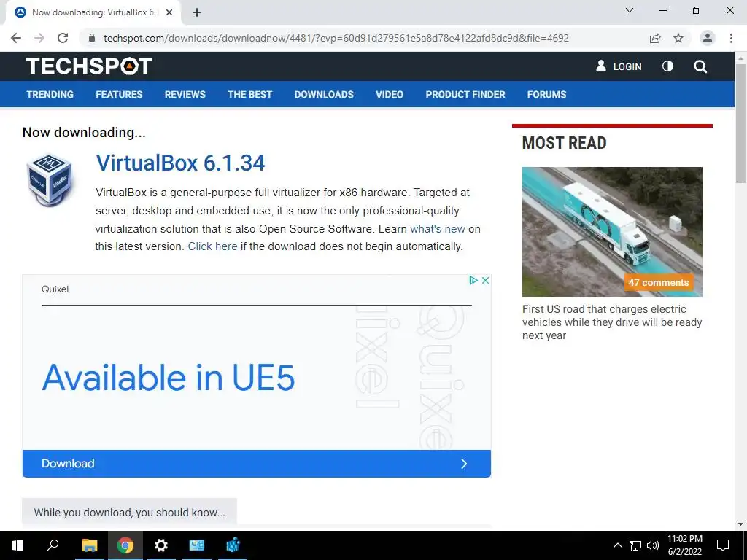Open the DOWNLOADS nav item
747x560 pixels.
pos(324,94)
